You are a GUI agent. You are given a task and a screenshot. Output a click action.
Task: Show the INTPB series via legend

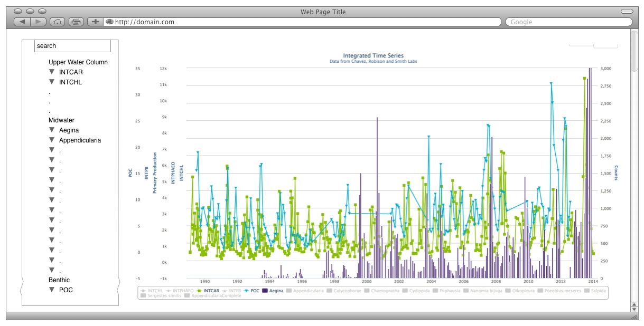pos(231,291)
